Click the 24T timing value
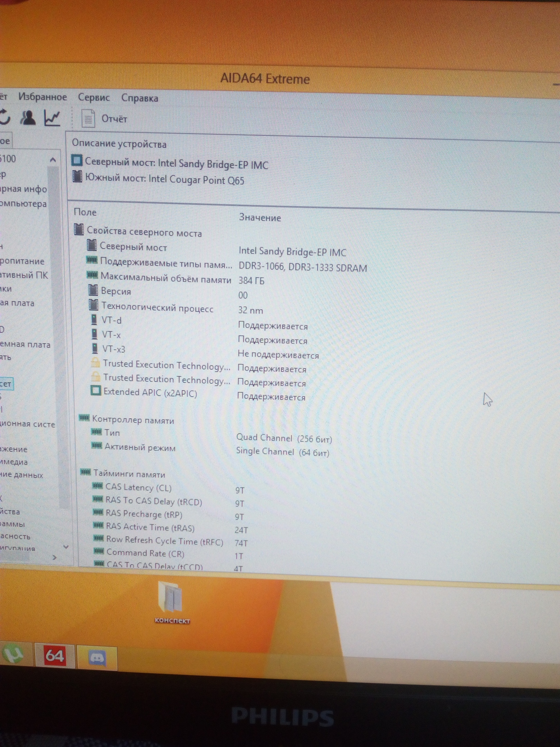This screenshot has height=747, width=560. [241, 530]
